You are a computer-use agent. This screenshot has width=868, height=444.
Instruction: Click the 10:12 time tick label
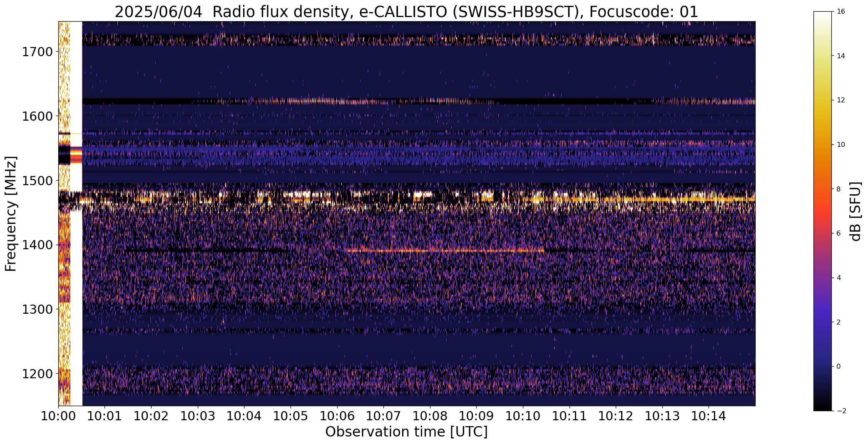616,416
